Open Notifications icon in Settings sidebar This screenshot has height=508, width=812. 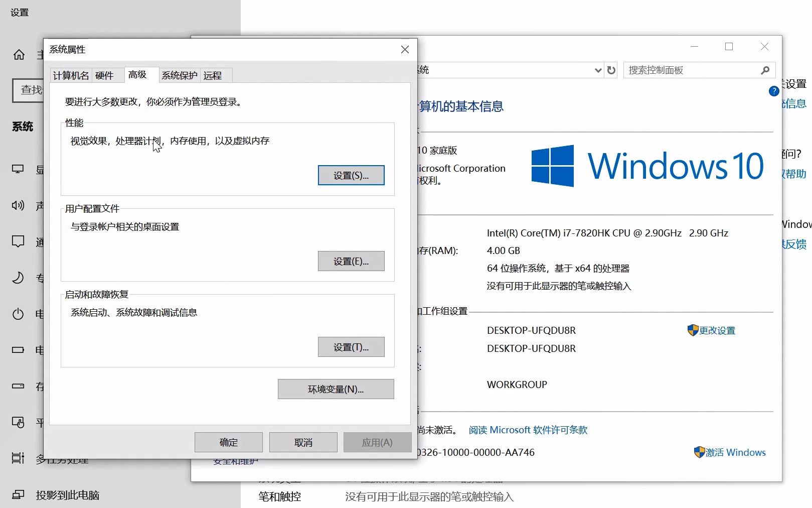[18, 241]
